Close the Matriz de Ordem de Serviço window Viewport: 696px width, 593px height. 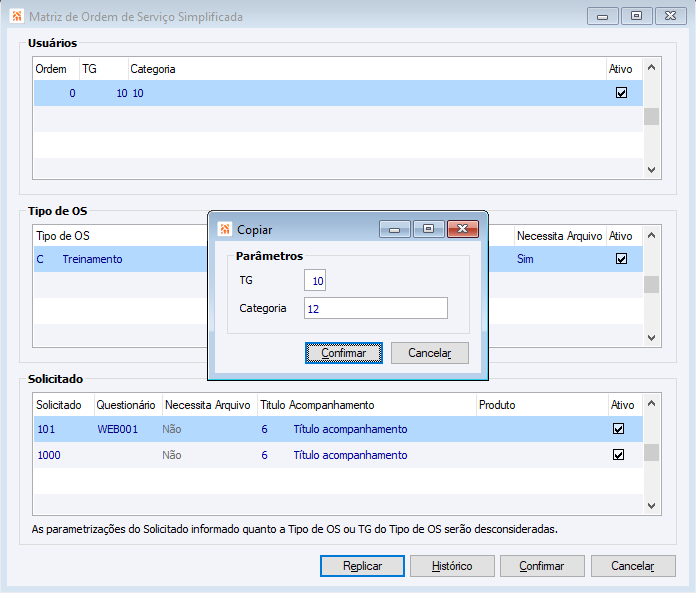click(670, 16)
